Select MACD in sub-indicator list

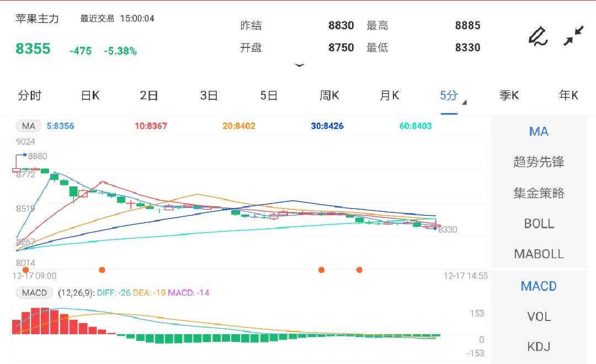[539, 286]
